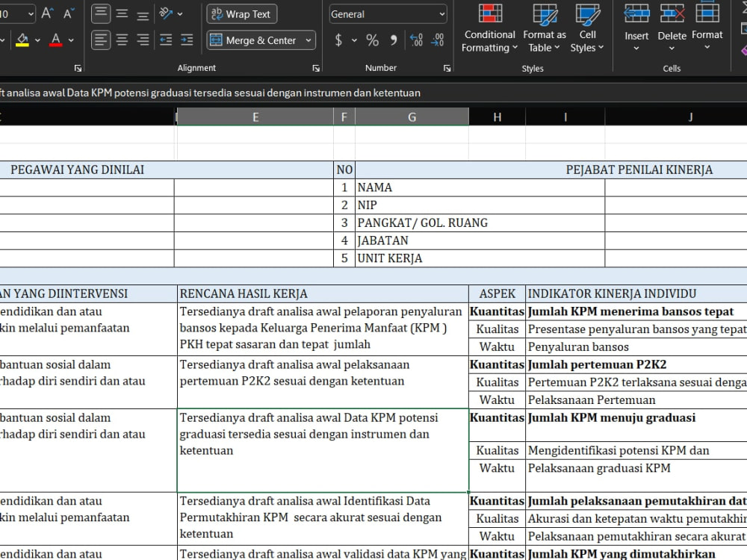Select cell about pertemuan P2K2 sesuai ketentuan
Screen dimensions: 747x560
pyautogui.click(x=323, y=382)
